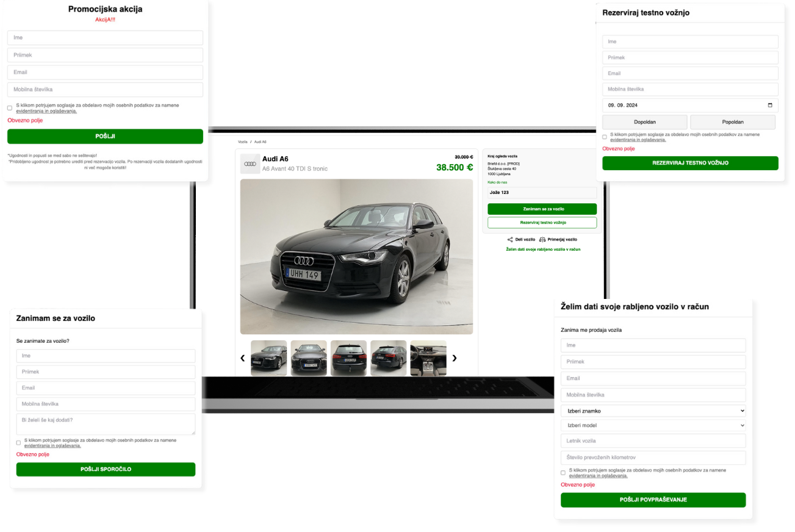Click the share icon beside Deli vozilo
The height and width of the screenshot is (532, 795).
510,240
